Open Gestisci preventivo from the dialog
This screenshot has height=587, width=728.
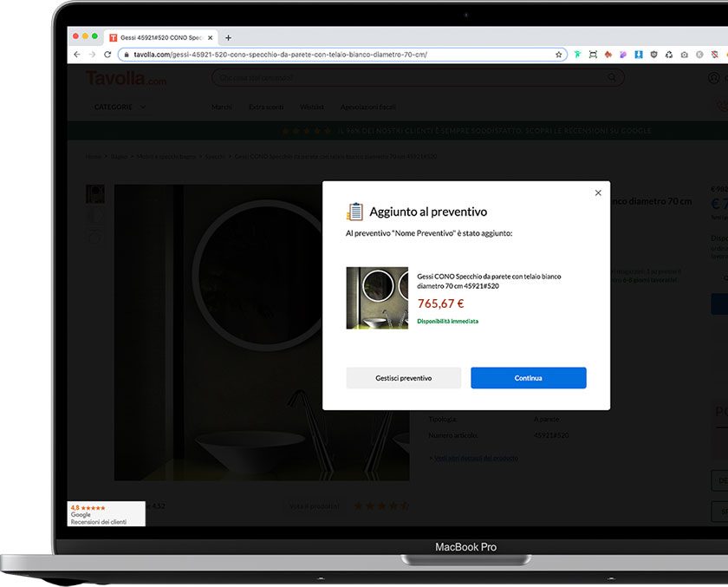(x=404, y=378)
